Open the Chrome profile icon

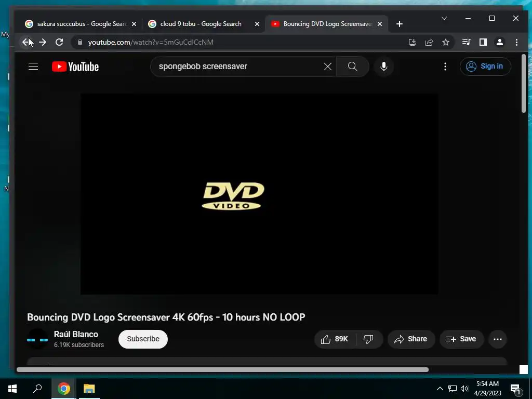(500, 42)
